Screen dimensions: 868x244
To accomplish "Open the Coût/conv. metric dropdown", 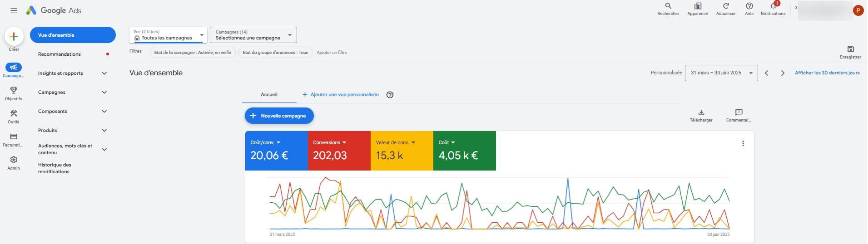I will [266, 142].
